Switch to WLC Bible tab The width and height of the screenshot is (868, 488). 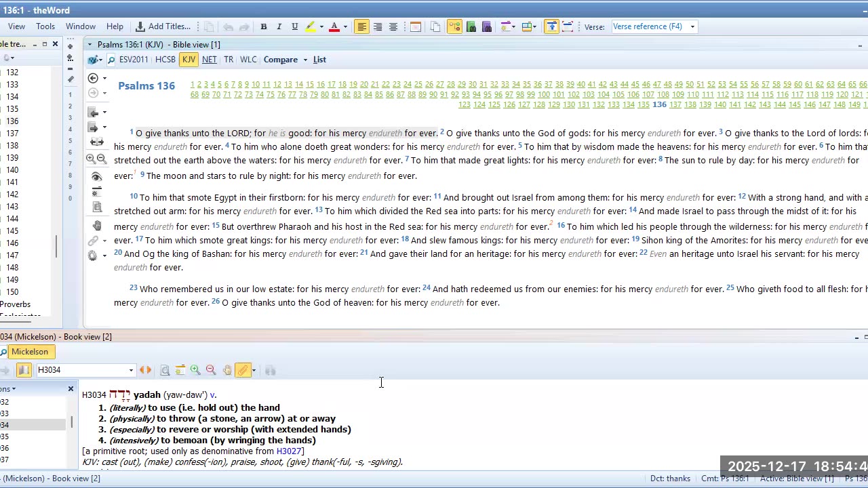coord(248,60)
